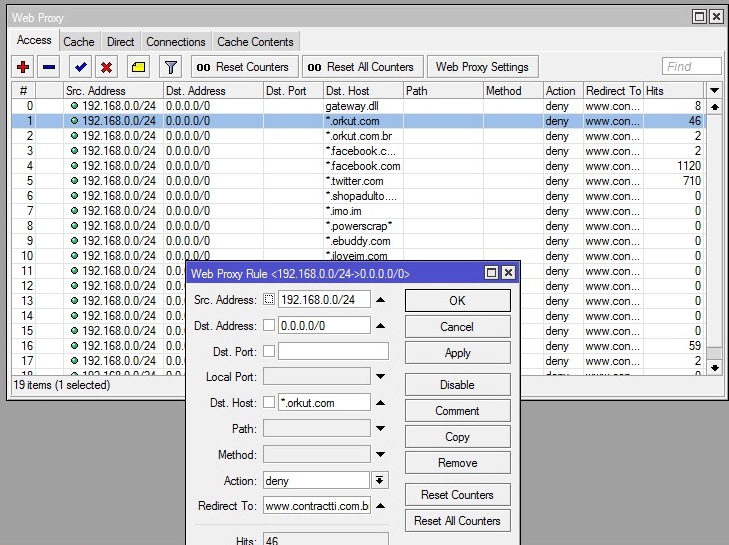The height and width of the screenshot is (545, 729).
Task: Click the Copy button in the dialog
Action: 457,437
